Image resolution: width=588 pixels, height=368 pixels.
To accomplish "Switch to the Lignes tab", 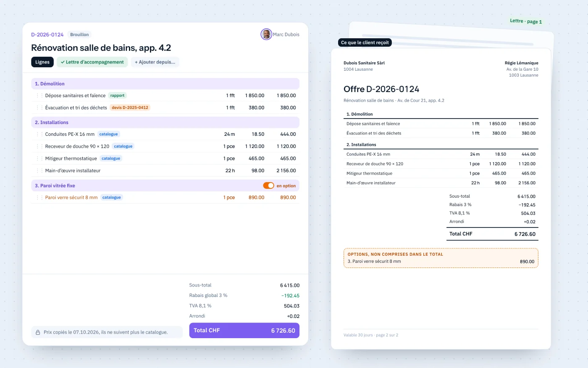I will point(42,62).
